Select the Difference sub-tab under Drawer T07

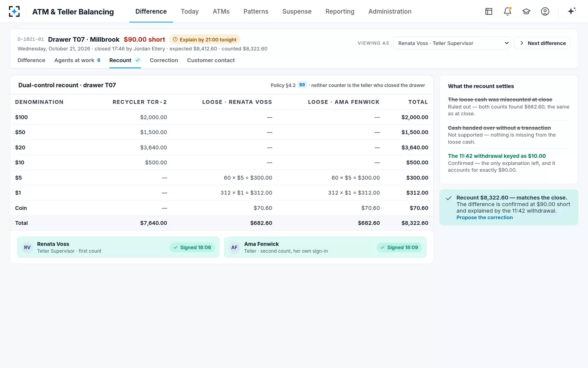pos(31,60)
